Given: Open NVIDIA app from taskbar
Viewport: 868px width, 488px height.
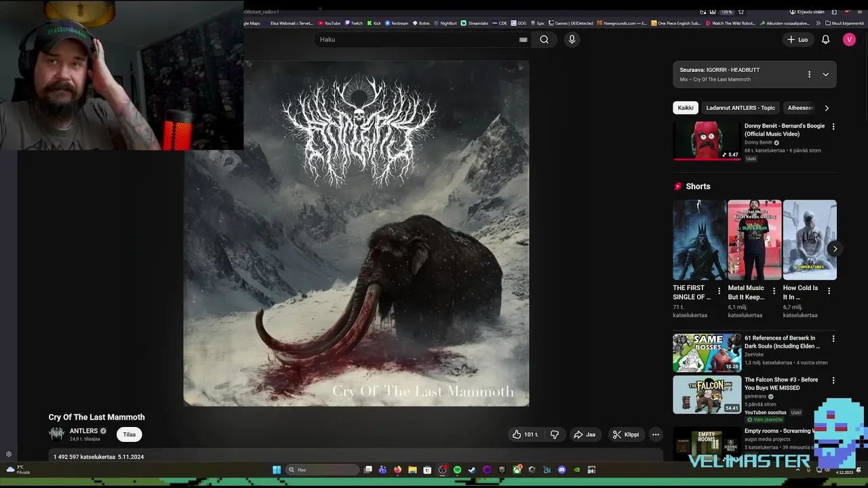Looking at the screenshot, I should click(x=576, y=470).
